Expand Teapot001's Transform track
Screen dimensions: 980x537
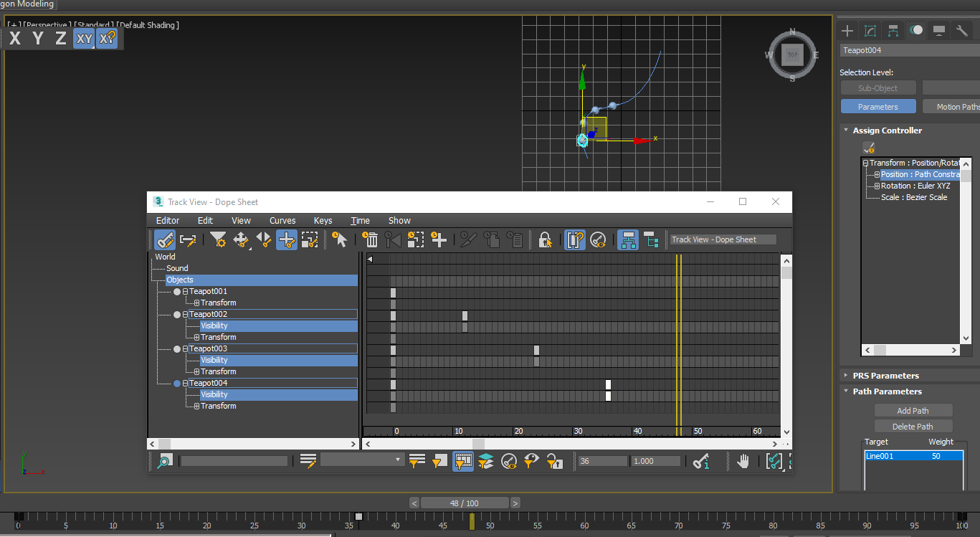pos(196,303)
